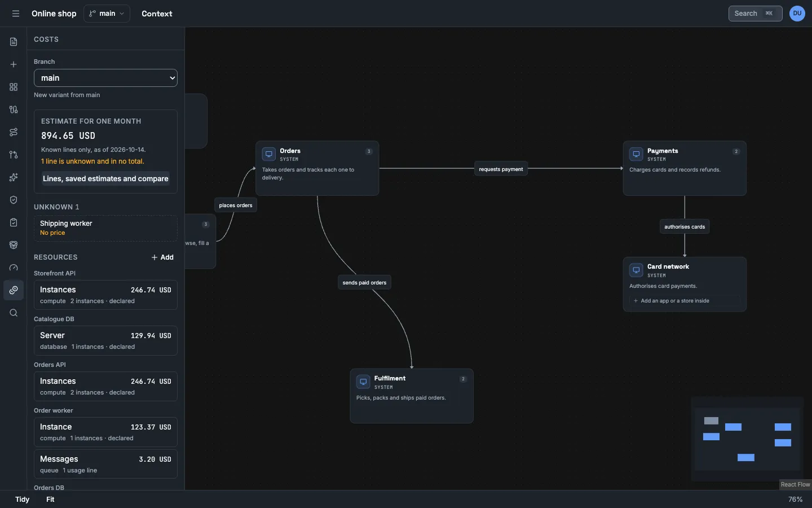
Task: Open Catalogue DB Server cost line
Action: coord(105,341)
